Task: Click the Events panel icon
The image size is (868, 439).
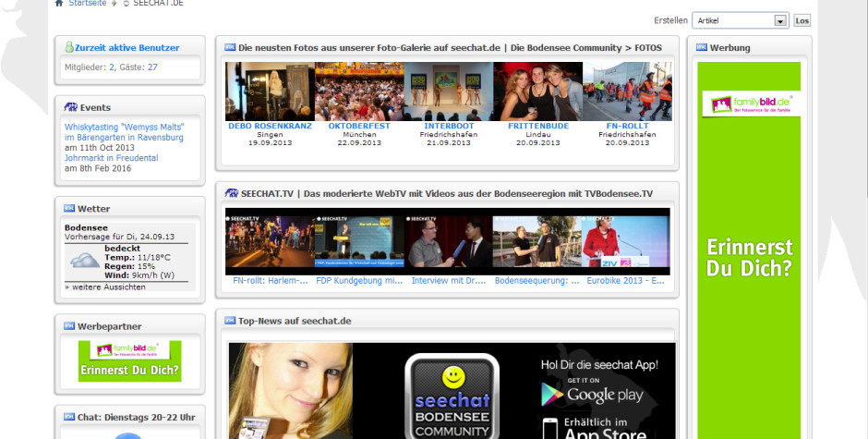Action: point(70,107)
